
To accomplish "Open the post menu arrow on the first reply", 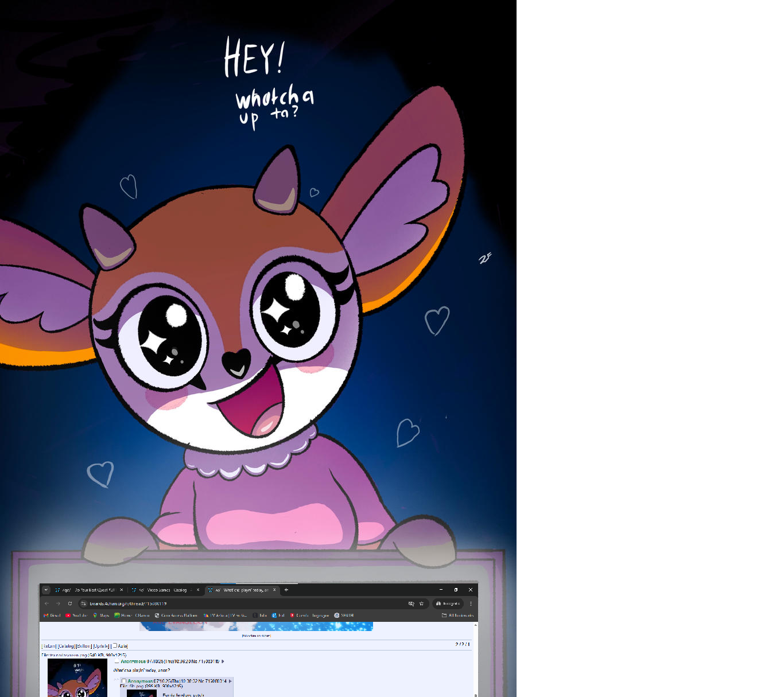I will pos(230,681).
